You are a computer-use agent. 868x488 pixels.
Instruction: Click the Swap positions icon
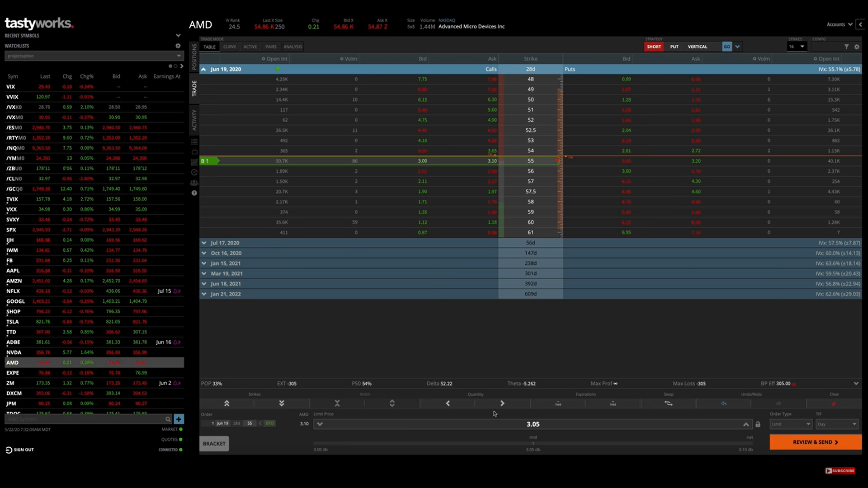tap(668, 403)
